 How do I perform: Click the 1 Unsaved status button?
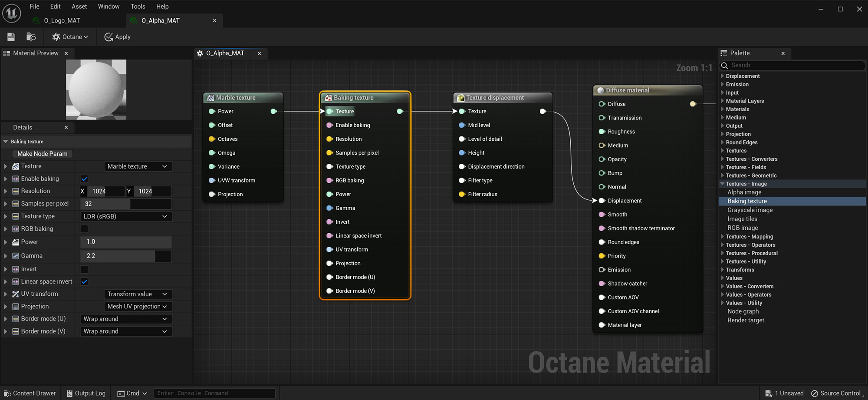click(784, 393)
